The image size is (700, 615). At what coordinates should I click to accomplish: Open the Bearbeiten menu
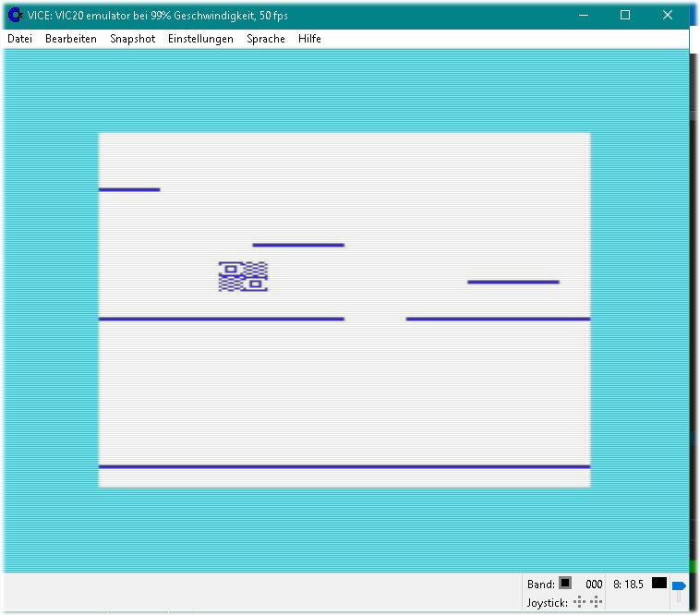(71, 39)
